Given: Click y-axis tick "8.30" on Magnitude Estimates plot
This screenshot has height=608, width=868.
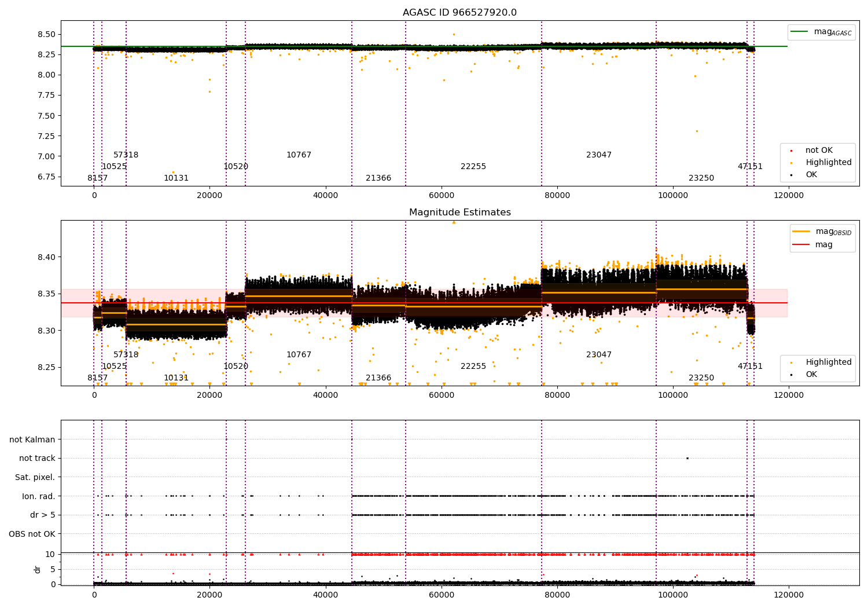Looking at the screenshot, I should pos(47,331).
